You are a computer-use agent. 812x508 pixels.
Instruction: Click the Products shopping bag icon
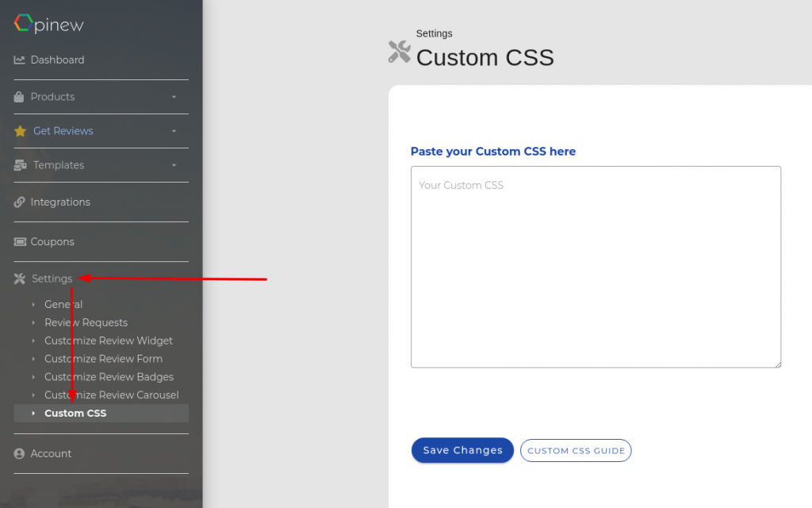tap(20, 97)
